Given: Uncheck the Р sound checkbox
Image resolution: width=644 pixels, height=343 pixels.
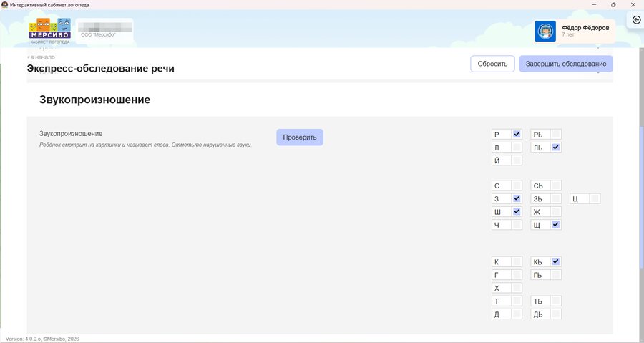Looking at the screenshot, I should click(x=517, y=134).
